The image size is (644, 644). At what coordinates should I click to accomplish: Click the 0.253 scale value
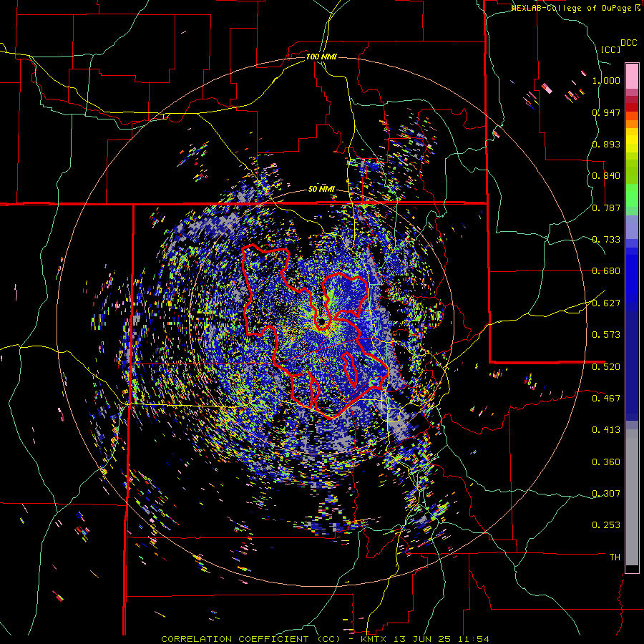click(606, 525)
